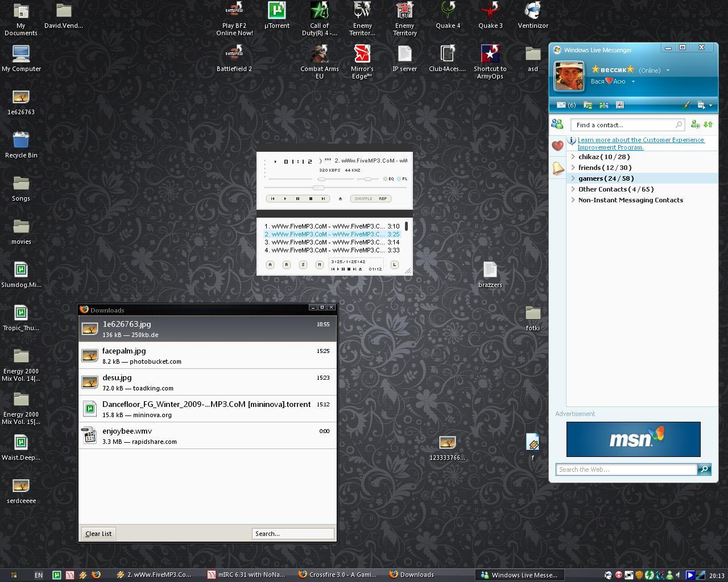This screenshot has height=582, width=728.
Task: Click the Add a contact icon
Action: (x=695, y=124)
